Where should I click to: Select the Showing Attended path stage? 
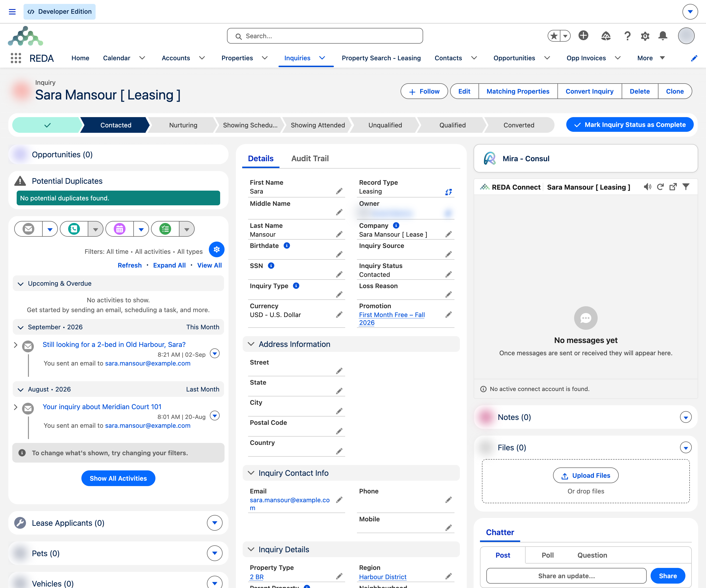click(318, 125)
